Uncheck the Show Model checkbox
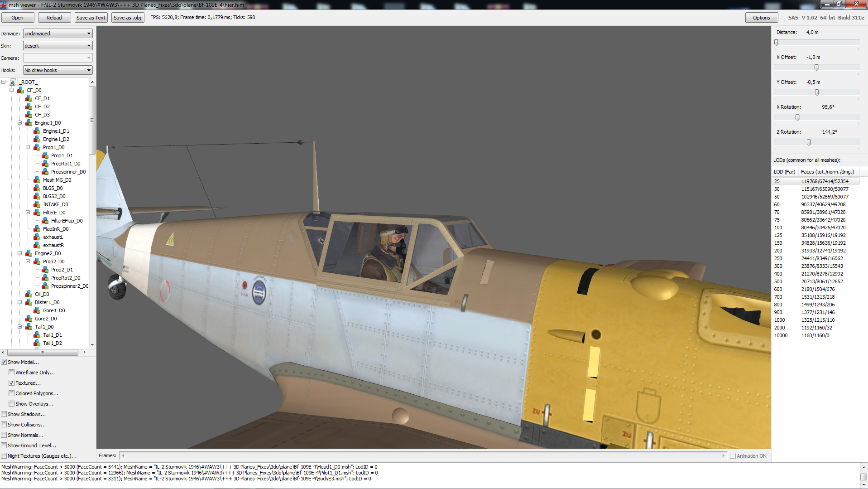 4,362
